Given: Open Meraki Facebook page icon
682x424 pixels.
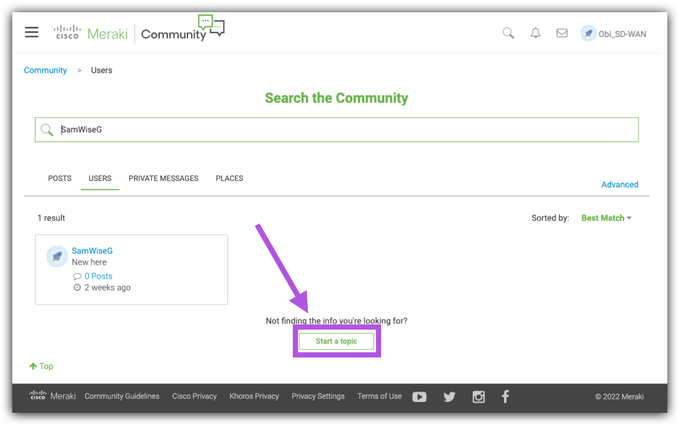Looking at the screenshot, I should 505,397.
